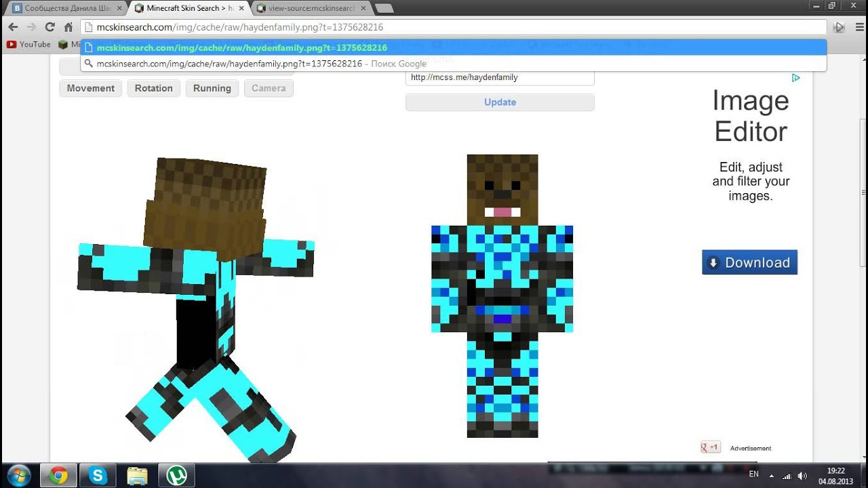Click the flat front-view skin image

pos(502,296)
